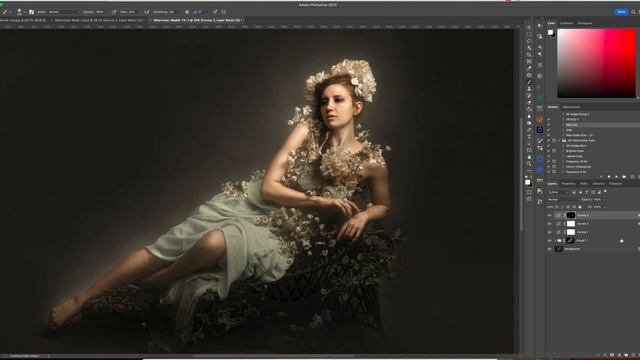Click play selection in Actions panel
This screenshot has width=640, height=360.
pos(616,177)
